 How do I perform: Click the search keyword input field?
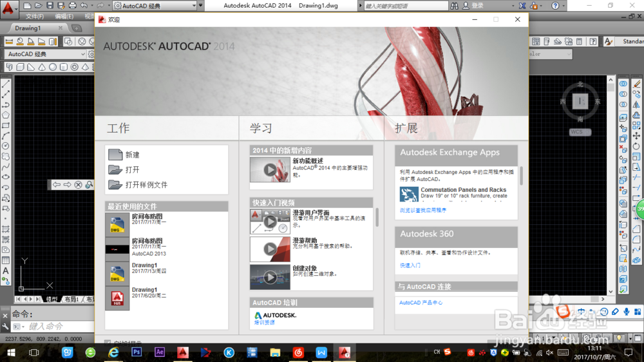[x=406, y=6]
